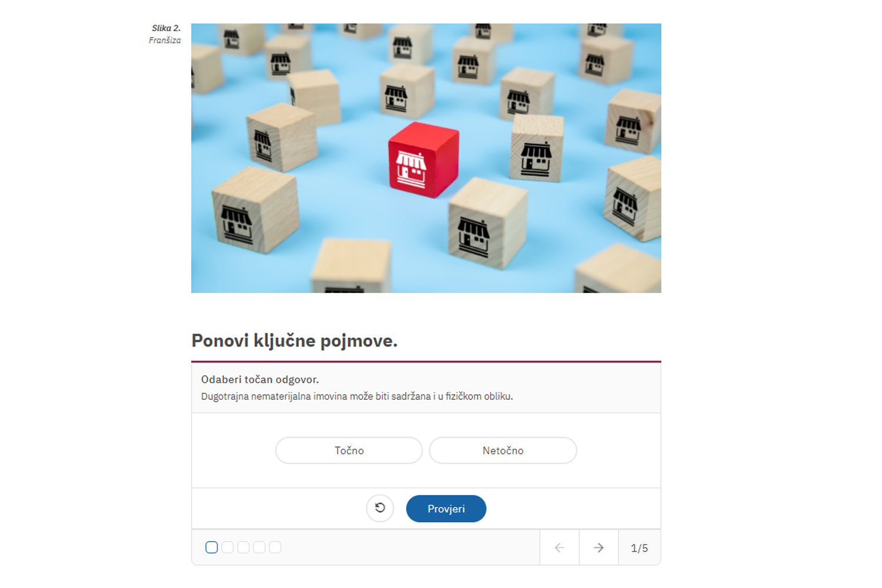Select the second question progress square
This screenshot has height=588, width=882.
pyautogui.click(x=228, y=547)
